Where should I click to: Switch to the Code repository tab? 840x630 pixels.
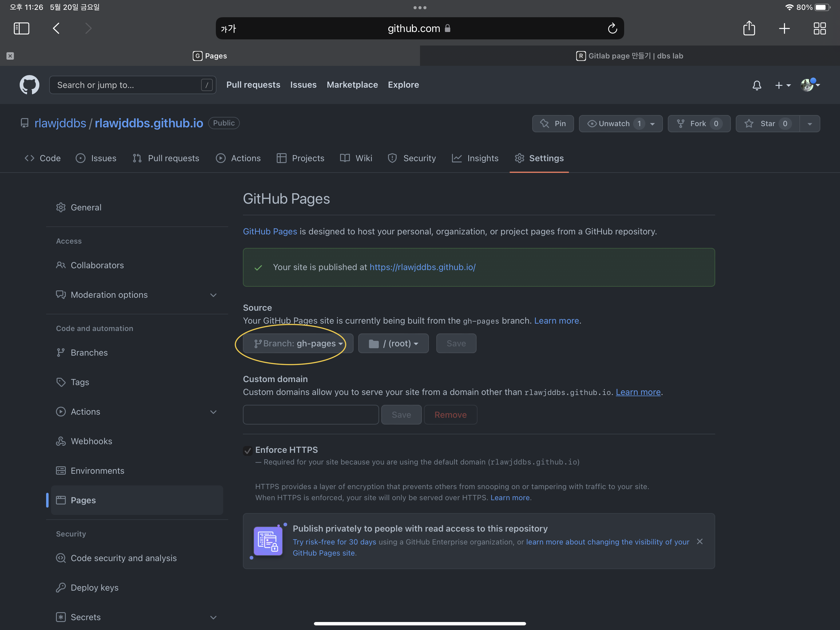coord(42,158)
